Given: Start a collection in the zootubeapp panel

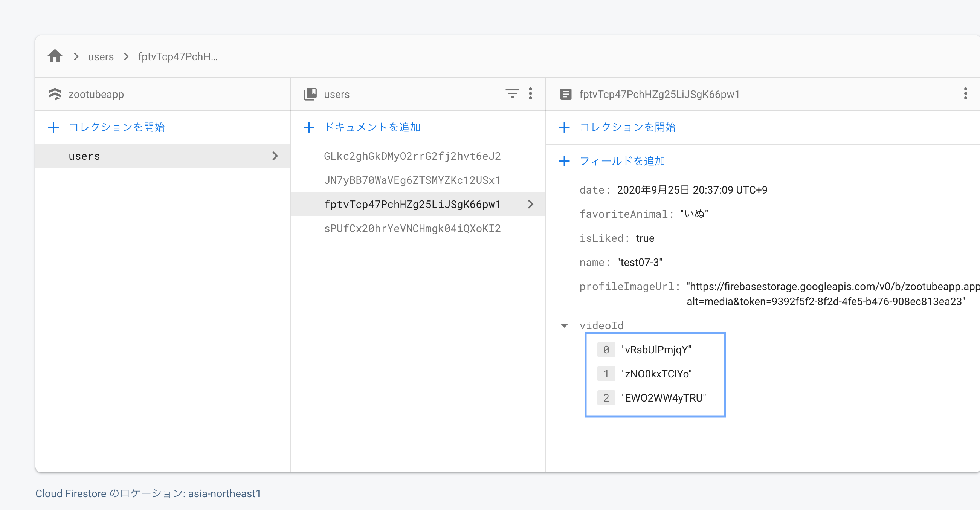Looking at the screenshot, I should point(116,127).
